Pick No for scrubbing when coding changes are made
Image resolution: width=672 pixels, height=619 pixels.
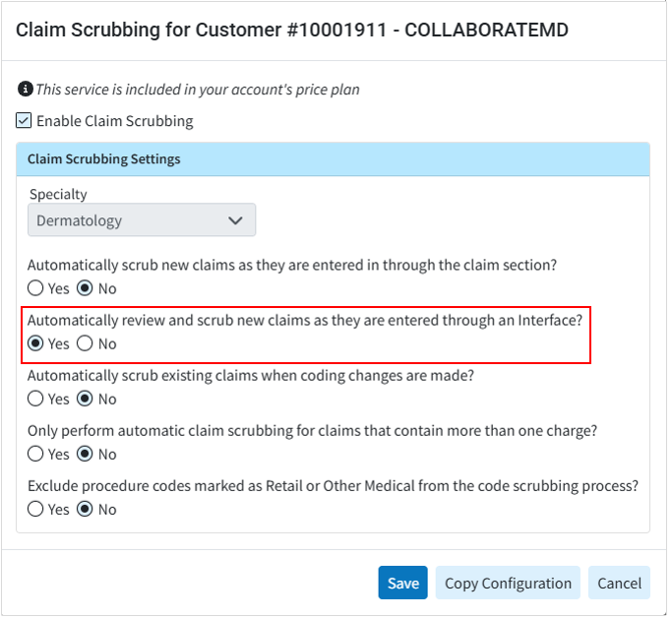[x=86, y=399]
